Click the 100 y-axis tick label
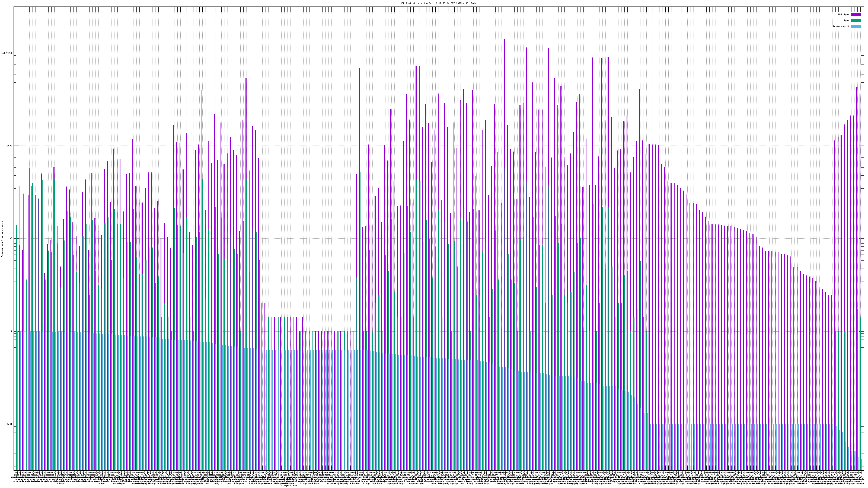The width and height of the screenshot is (868, 488). (x=9, y=239)
